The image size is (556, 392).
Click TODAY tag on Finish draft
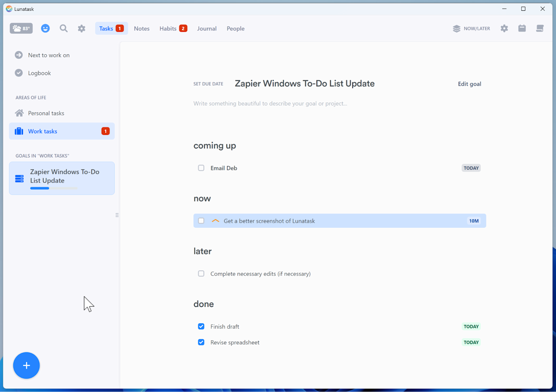(x=471, y=327)
